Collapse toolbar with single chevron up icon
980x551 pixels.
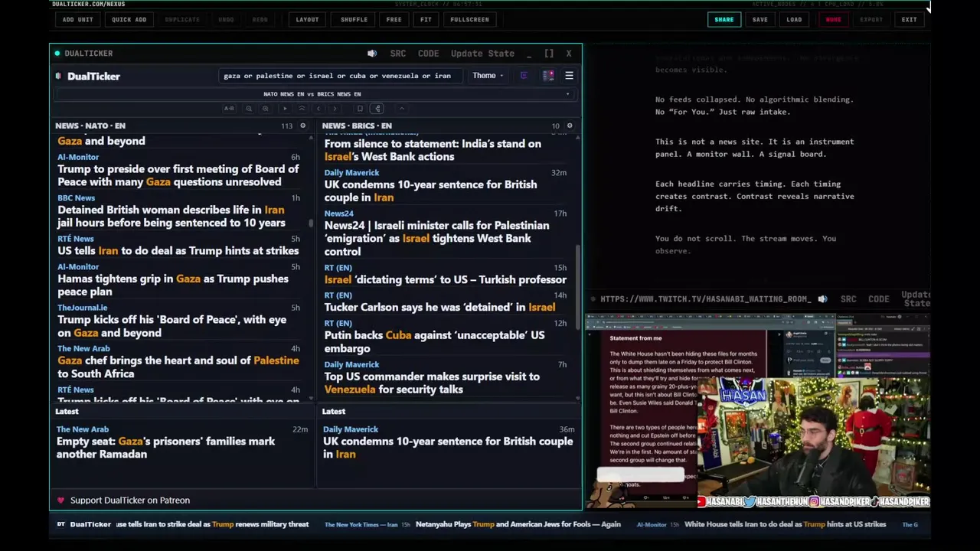pos(402,109)
